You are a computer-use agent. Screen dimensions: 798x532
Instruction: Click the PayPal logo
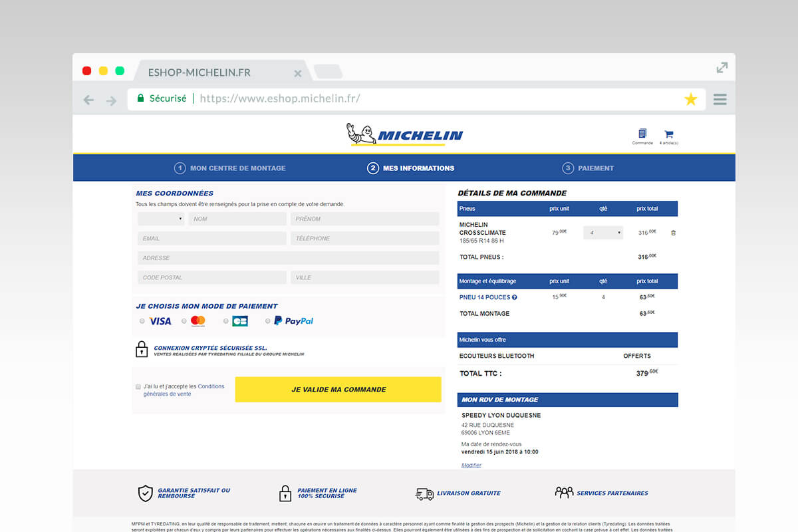coord(293,321)
